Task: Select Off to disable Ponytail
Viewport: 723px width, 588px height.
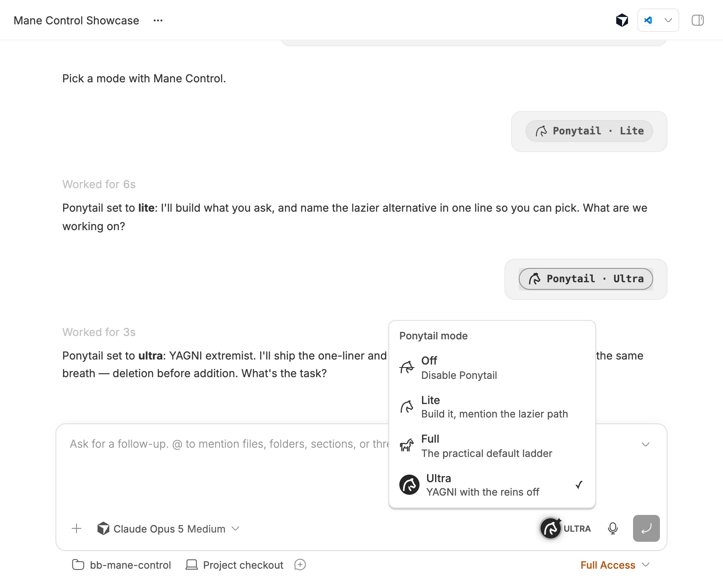Action: click(x=492, y=367)
